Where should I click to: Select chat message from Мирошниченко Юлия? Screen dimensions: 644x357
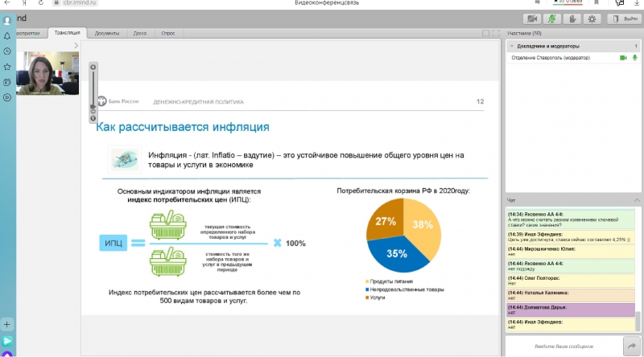pos(571,252)
